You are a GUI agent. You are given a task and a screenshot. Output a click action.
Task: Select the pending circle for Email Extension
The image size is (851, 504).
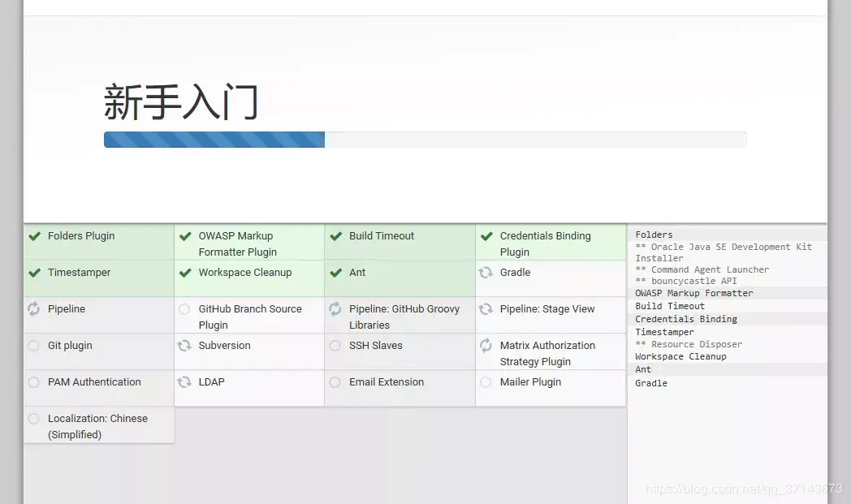[x=336, y=382]
